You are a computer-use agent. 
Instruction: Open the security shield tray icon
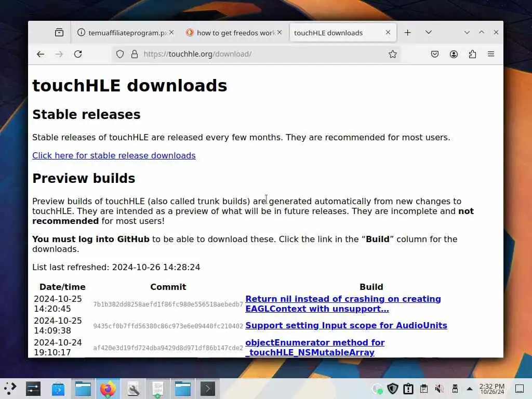click(x=393, y=389)
